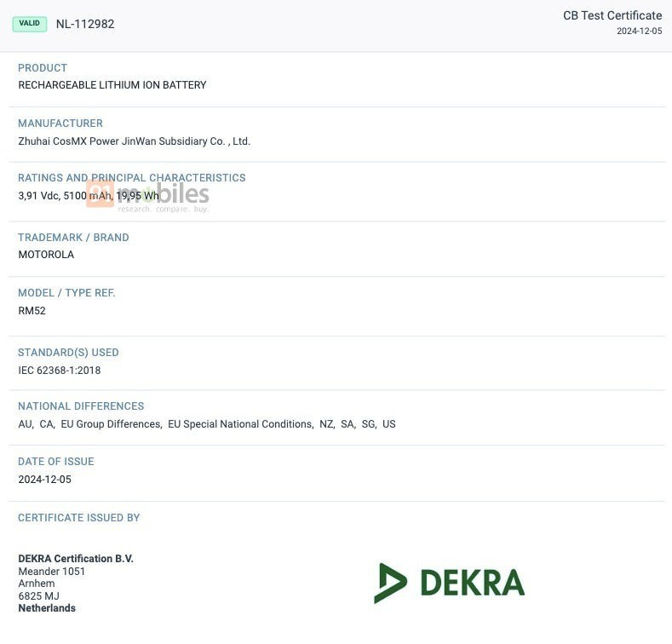Click the STANDARD(S) USED label
This screenshot has height=644, width=672.
coord(68,352)
